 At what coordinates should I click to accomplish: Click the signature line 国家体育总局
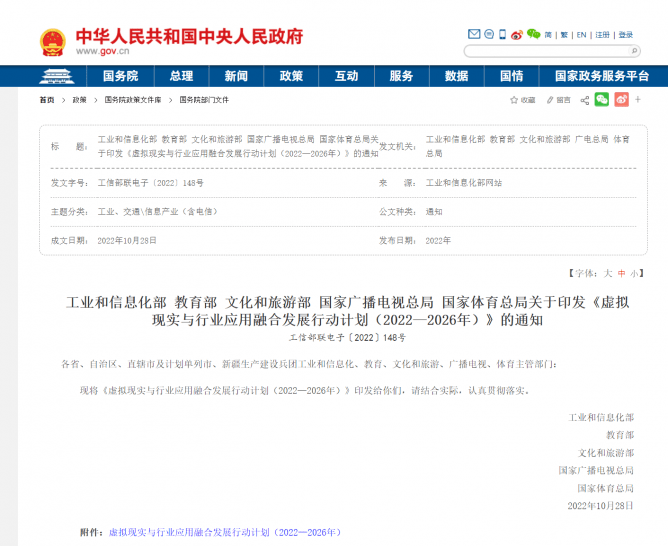605,489
